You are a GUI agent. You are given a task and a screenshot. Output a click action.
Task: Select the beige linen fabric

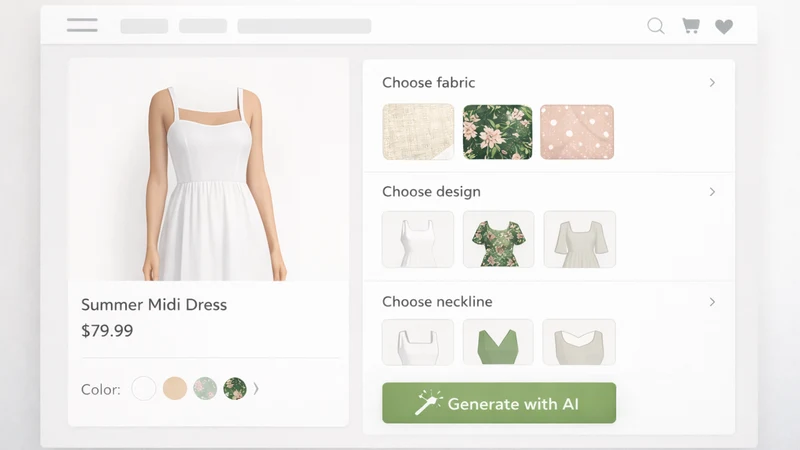point(418,132)
